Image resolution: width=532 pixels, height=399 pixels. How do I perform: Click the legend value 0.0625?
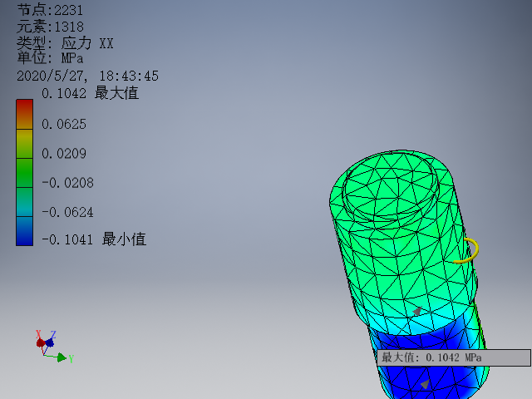coord(64,124)
